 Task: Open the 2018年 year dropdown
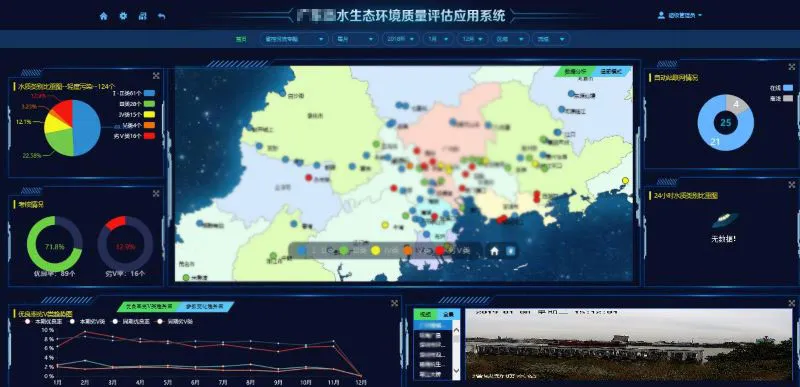pyautogui.click(x=401, y=39)
